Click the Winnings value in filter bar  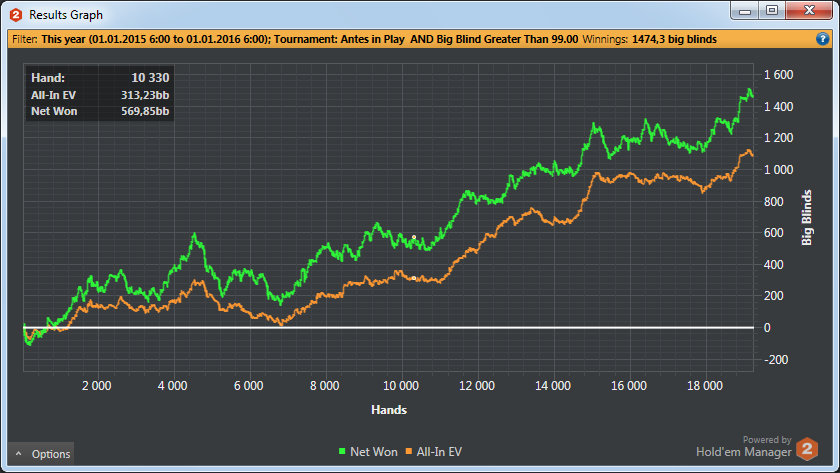pos(680,39)
